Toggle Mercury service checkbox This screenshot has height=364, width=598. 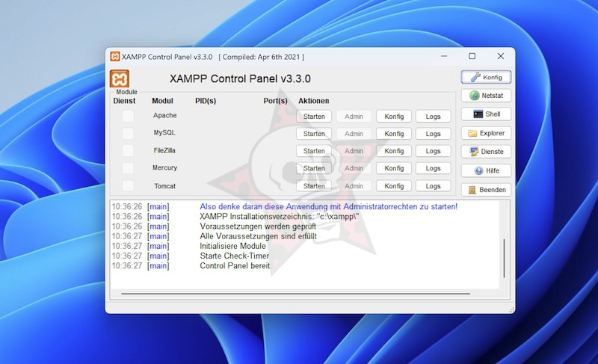(128, 168)
